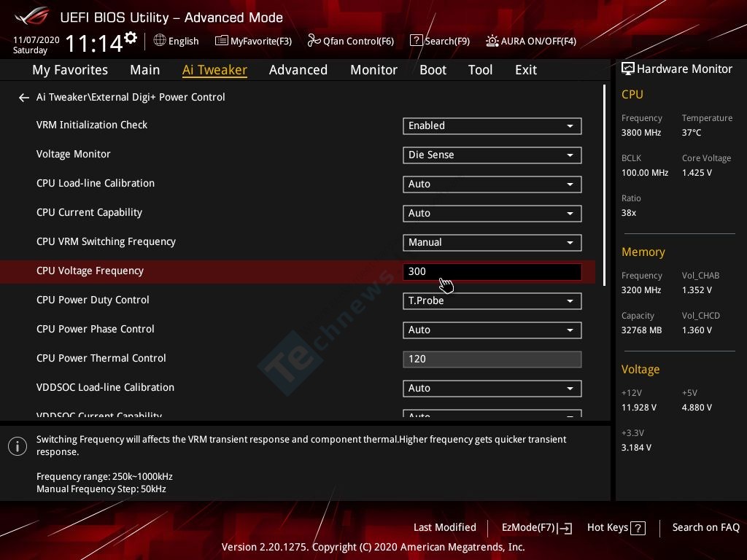This screenshot has height=560, width=747.
Task: Open time settings gear icon
Action: click(131, 37)
